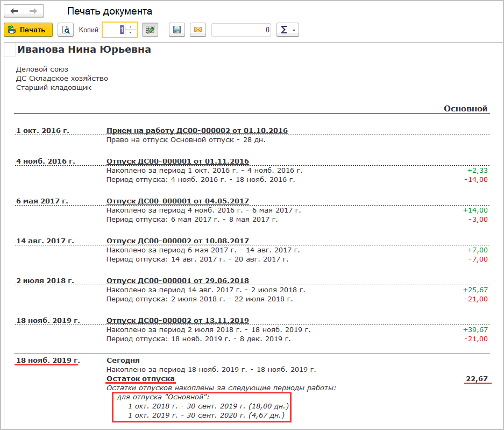Open link Отпуск ДС00-000001 от 29.06.2018
Screen dimensions: 504x430
pyautogui.click(x=178, y=281)
